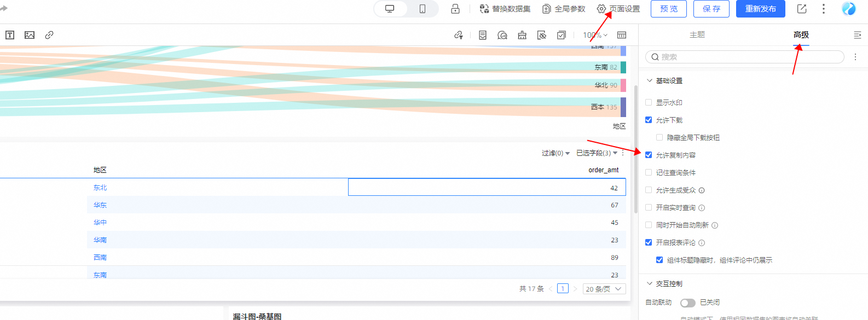Click the lock icon in top bar
The image size is (868, 320).
pos(455,9)
